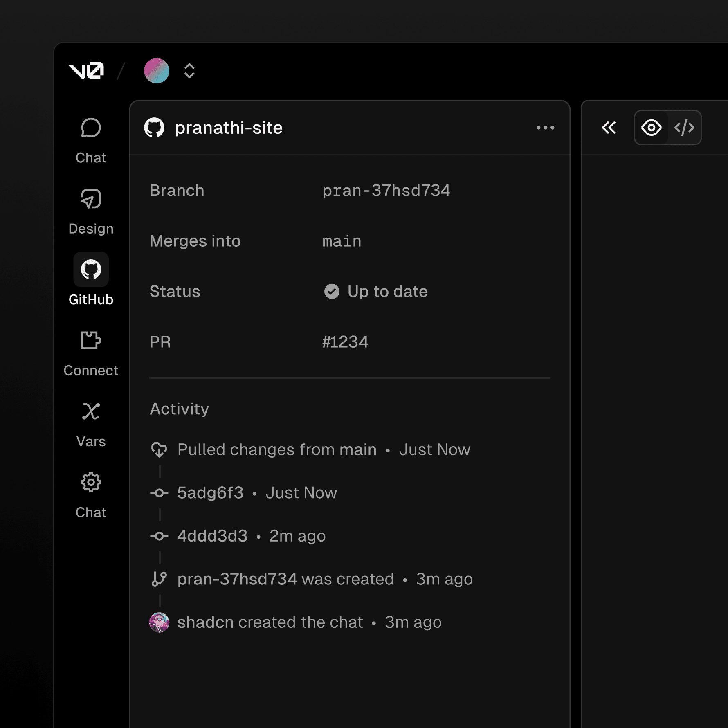Select the GitHub sidebar tab

[91, 270]
